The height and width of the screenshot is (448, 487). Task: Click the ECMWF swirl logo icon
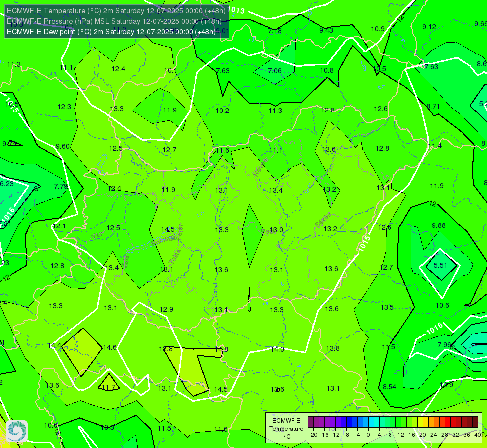[x=17, y=431]
